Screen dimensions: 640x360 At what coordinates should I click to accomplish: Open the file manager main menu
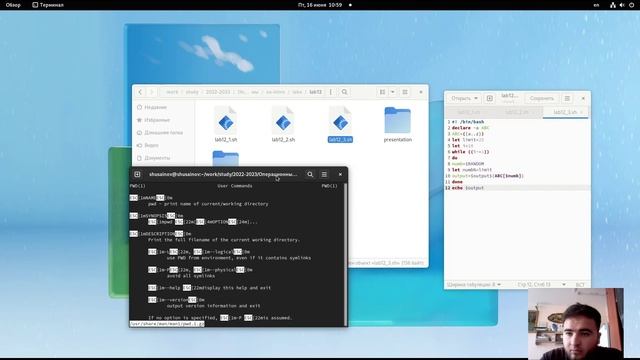(405, 92)
